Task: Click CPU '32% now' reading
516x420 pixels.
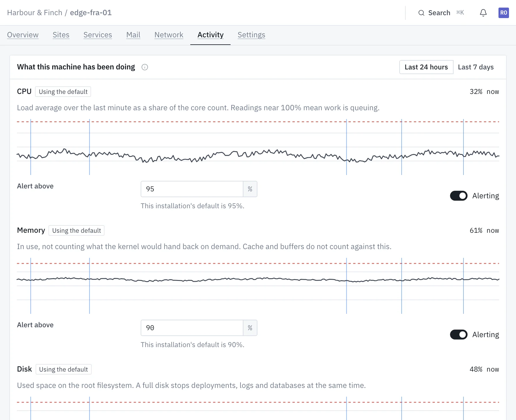Action: pyautogui.click(x=484, y=92)
